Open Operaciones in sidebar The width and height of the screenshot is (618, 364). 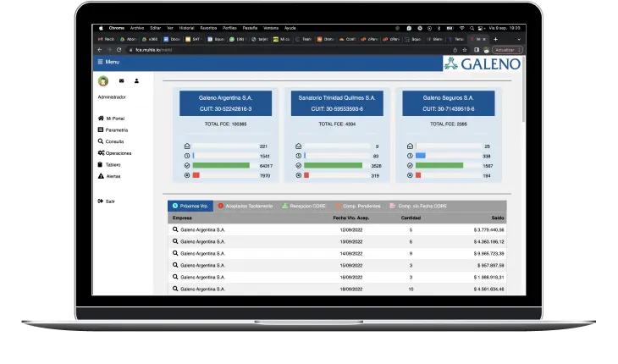[114, 153]
